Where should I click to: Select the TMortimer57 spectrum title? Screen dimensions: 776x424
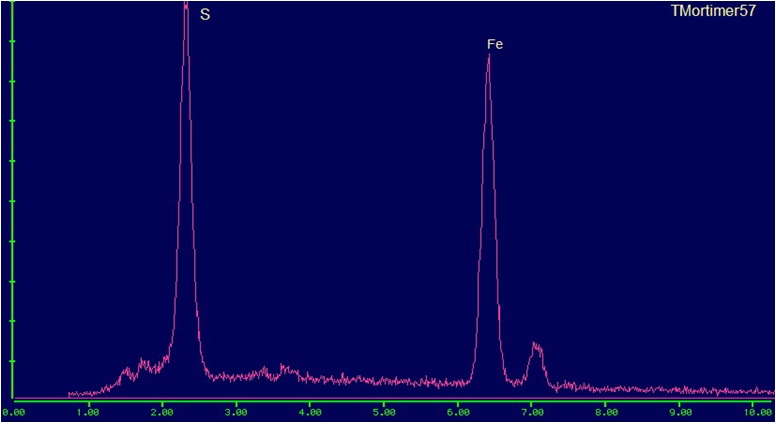713,11
